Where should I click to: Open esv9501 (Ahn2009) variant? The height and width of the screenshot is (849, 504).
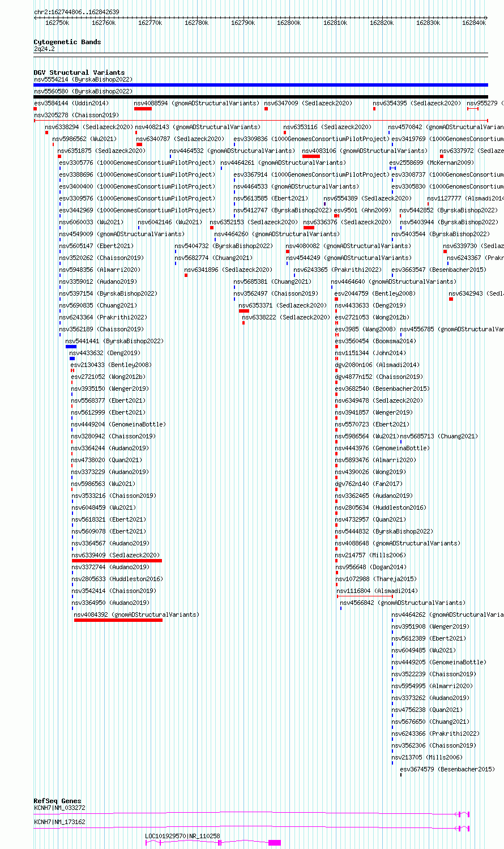(362, 210)
